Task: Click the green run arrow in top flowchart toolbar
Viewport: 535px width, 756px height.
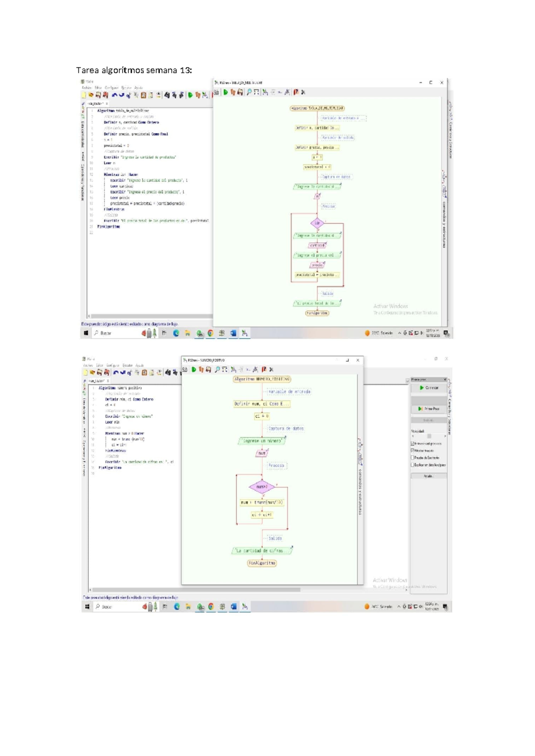Action: [226, 92]
